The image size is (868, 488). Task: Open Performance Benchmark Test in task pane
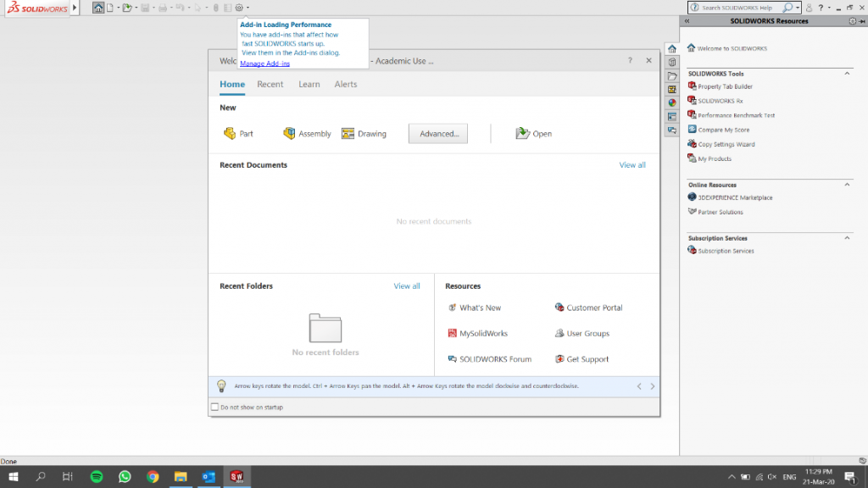[x=732, y=115]
